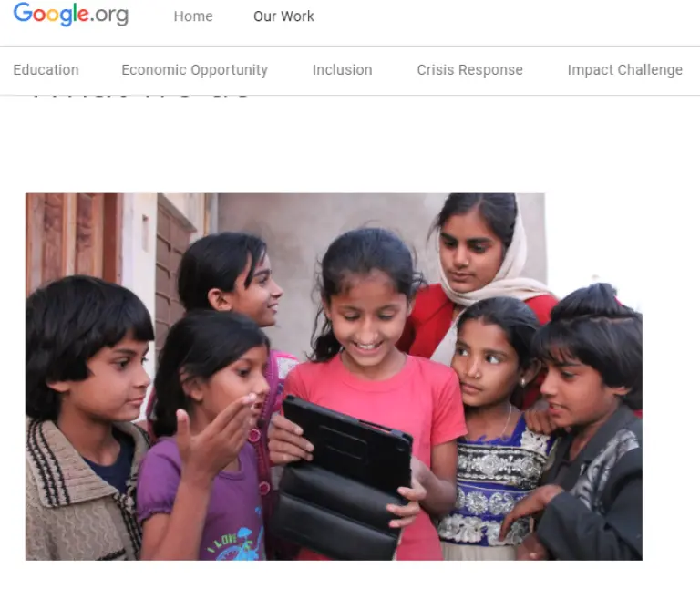700x600 pixels.
Task: Click the colorful "Google" word in the logo
Action: [x=51, y=15]
